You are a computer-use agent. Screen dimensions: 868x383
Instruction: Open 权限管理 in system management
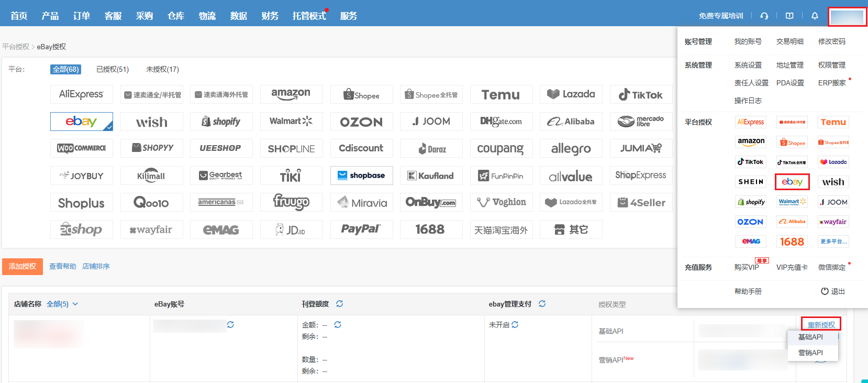(831, 65)
